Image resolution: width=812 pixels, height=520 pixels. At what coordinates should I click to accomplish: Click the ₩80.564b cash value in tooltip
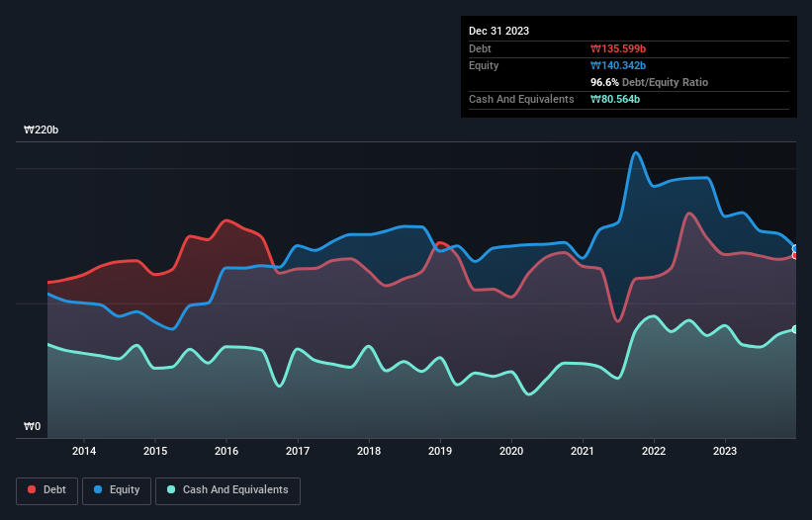coord(615,99)
